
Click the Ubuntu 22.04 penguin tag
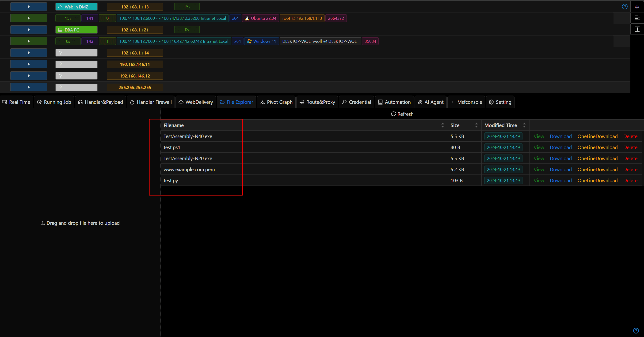(260, 18)
